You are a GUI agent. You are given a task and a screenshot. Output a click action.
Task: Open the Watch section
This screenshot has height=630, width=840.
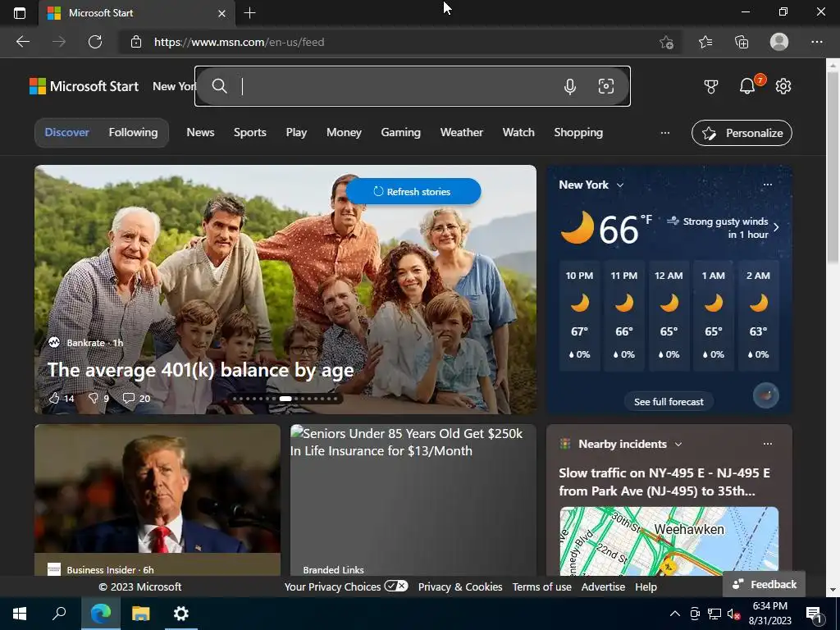(518, 132)
